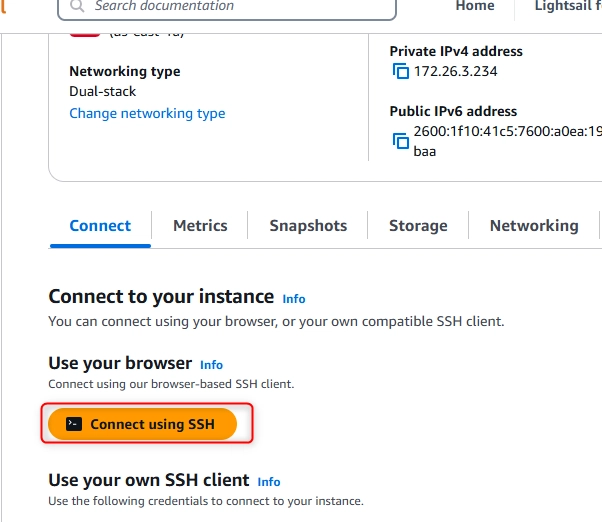The image size is (602, 522).
Task: Open the Snapshots tab
Action: [308, 226]
